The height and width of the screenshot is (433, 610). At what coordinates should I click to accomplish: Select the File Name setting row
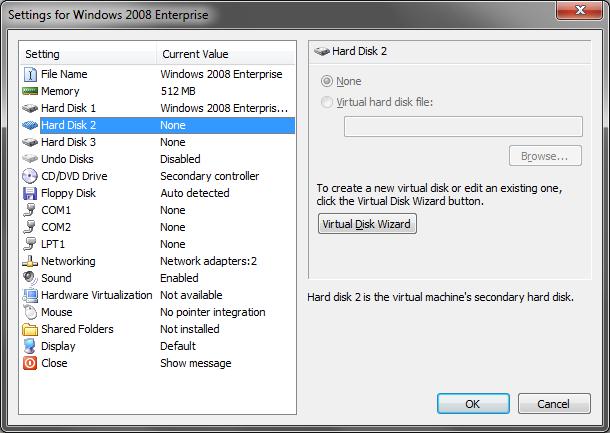157,74
